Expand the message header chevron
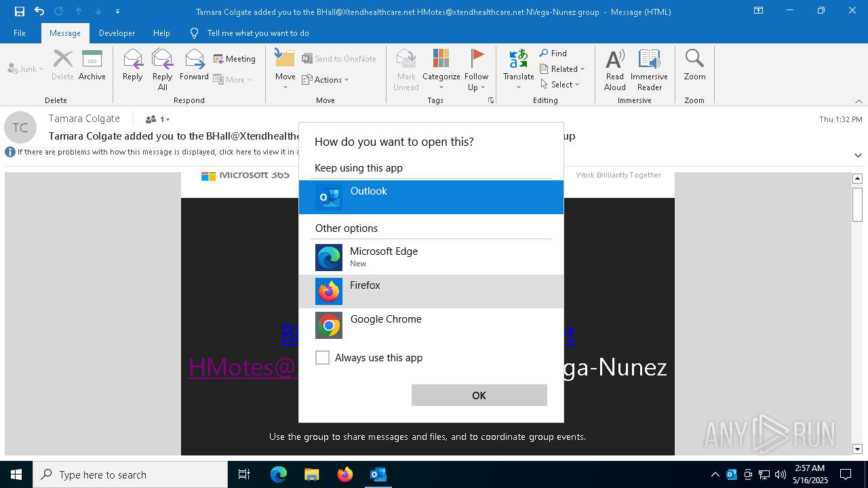 click(858, 155)
